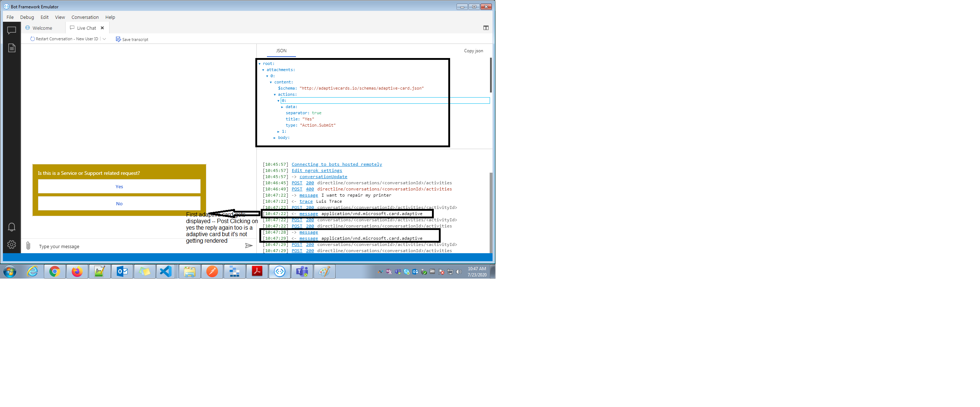
Task: Open Visual Studio Code from the taskbar
Action: click(x=165, y=271)
